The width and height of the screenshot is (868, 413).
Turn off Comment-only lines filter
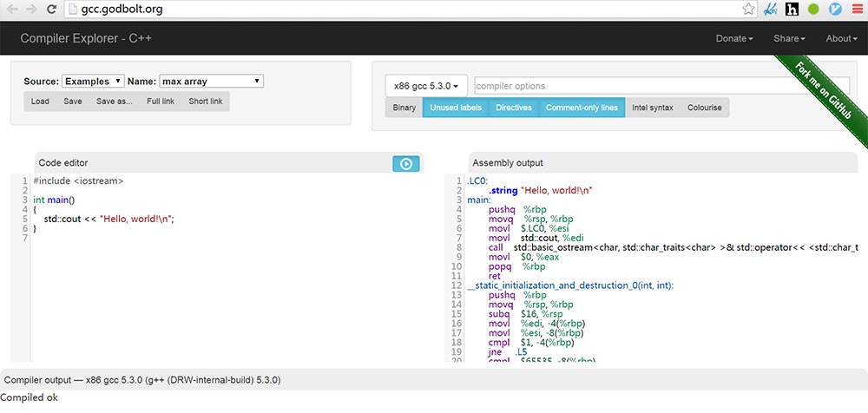pyautogui.click(x=582, y=108)
